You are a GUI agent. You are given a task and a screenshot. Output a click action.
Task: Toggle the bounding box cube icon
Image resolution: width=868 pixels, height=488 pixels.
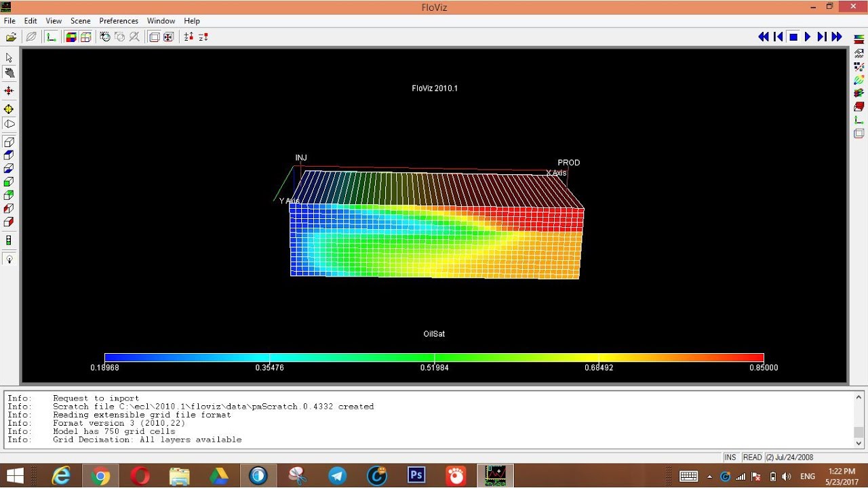(154, 37)
